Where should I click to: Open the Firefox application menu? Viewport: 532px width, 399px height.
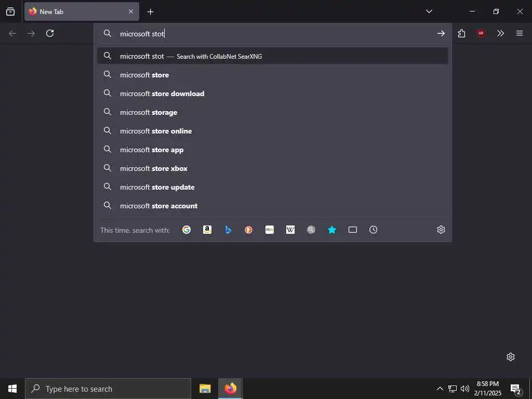tap(520, 33)
